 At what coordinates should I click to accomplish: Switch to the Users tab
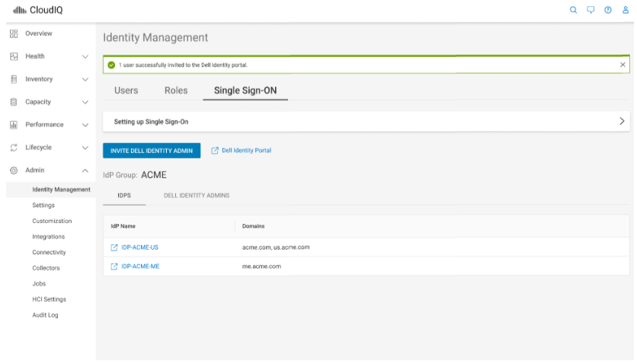pos(126,91)
